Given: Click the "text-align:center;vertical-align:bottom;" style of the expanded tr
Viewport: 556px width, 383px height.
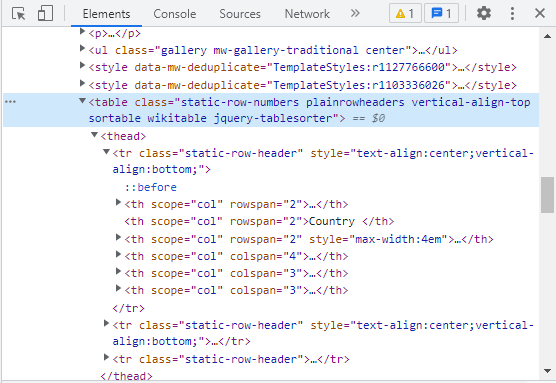Looking at the screenshot, I should click(323, 161).
